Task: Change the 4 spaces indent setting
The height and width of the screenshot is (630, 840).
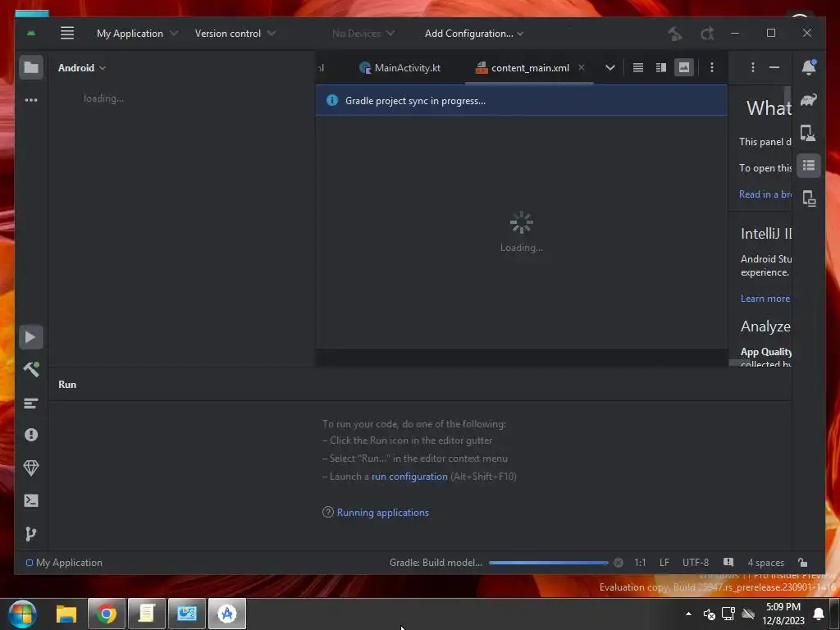Action: [765, 563]
